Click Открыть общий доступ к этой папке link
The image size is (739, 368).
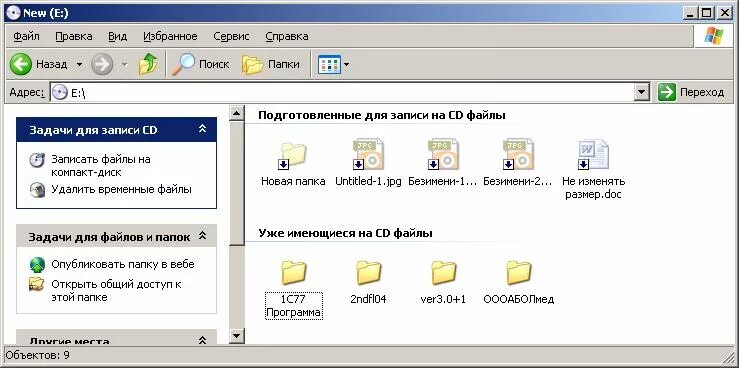(116, 291)
